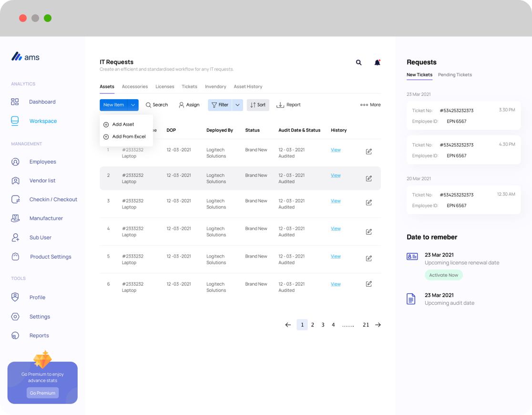Image resolution: width=532 pixels, height=415 pixels.
Task: Open the notifications bell icon
Action: [x=377, y=62]
